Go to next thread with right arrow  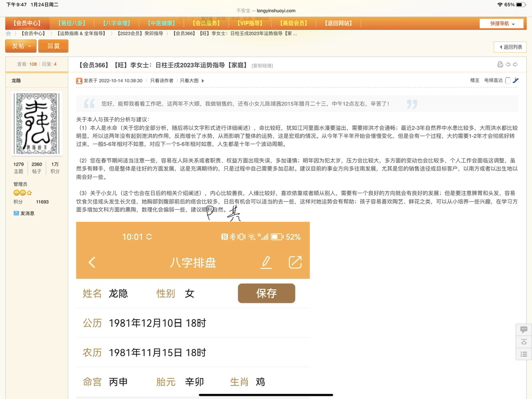click(515, 64)
